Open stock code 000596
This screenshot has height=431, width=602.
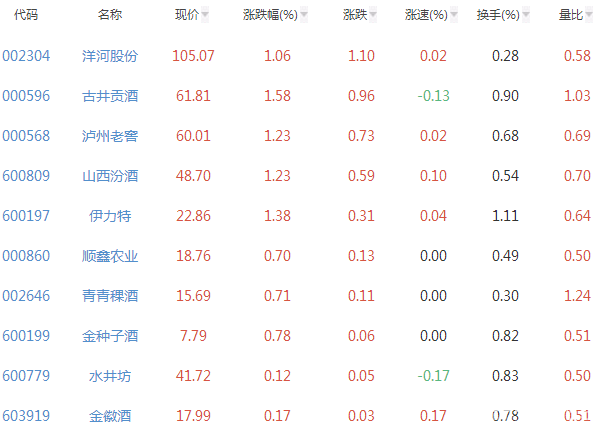pos(26,96)
